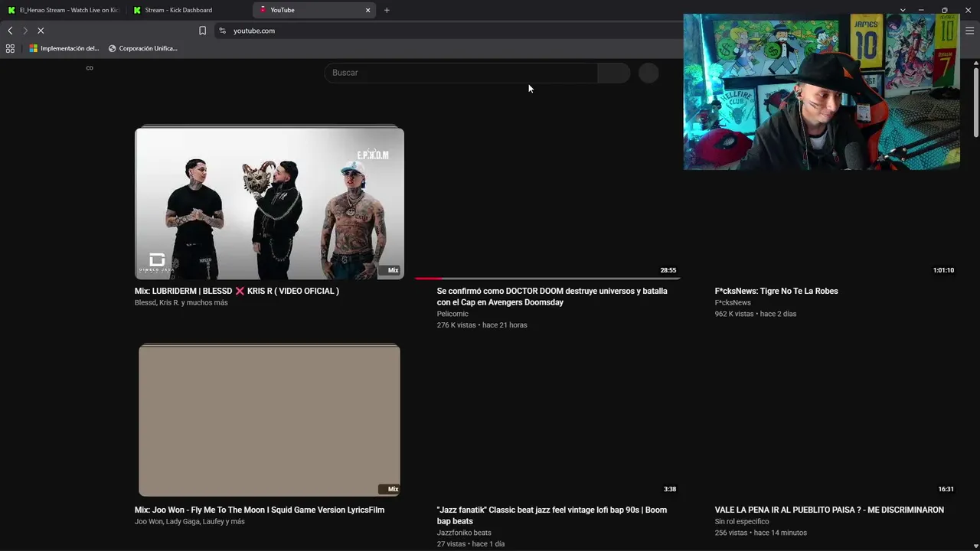Viewport: 980px width, 551px height.
Task: Click the 3:38 duration badge
Action: (x=670, y=489)
